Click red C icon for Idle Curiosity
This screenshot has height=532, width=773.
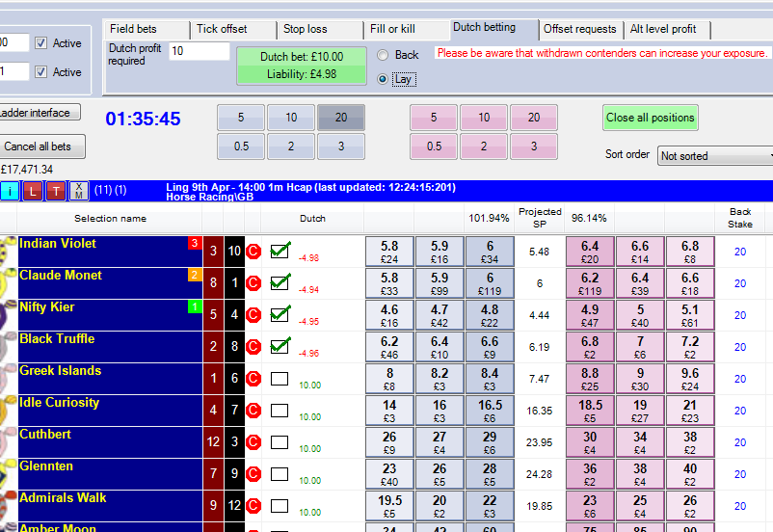coord(253,411)
